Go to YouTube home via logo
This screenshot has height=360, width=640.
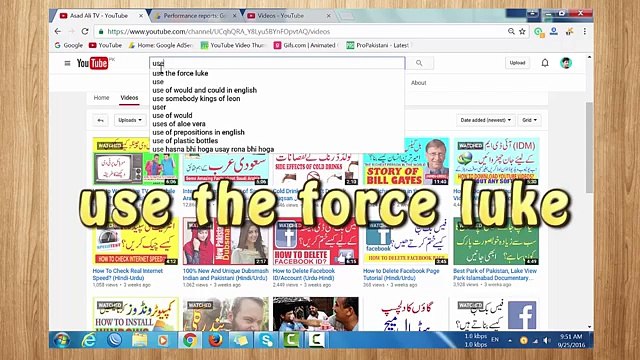[x=93, y=63]
